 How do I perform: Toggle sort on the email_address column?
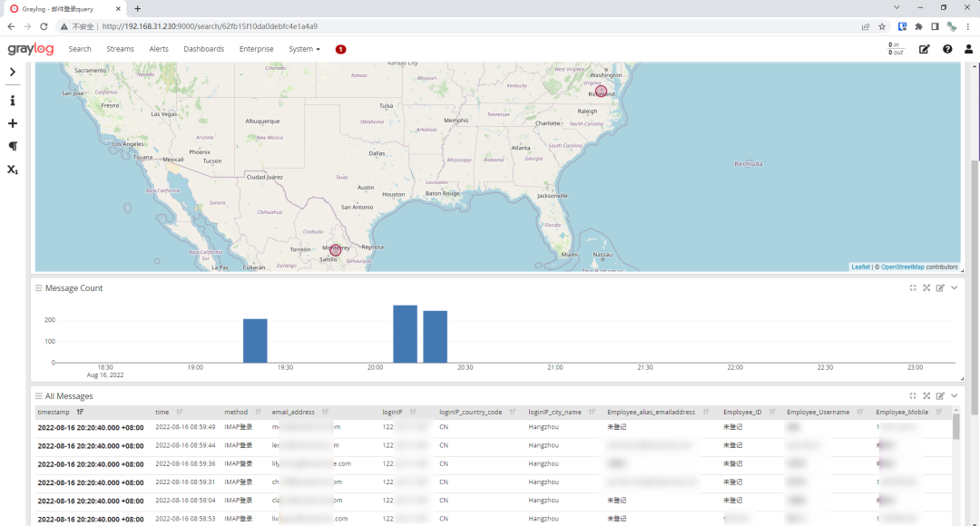(325, 413)
